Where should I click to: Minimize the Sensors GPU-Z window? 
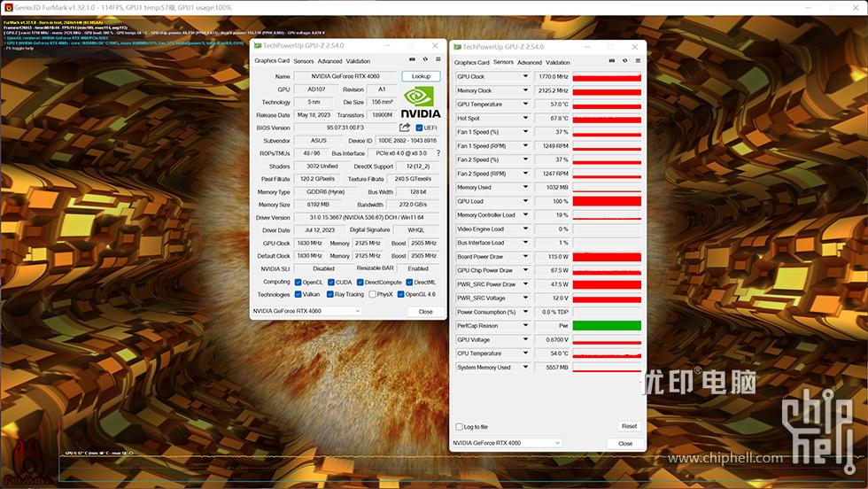tap(586, 47)
